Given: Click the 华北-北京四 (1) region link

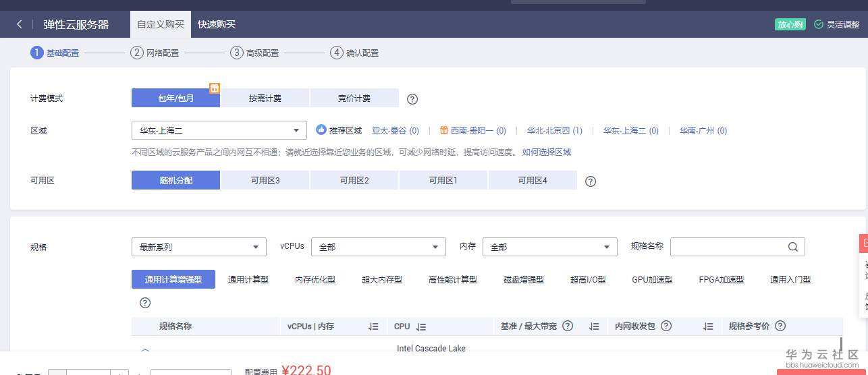Looking at the screenshot, I should (555, 131).
